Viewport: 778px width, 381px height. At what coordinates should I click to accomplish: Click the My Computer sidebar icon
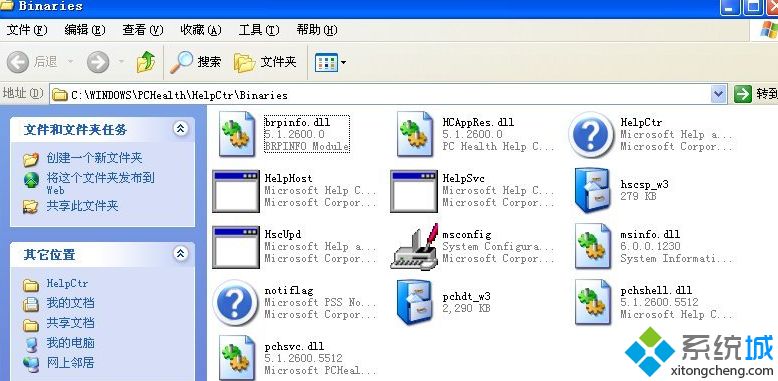pos(31,344)
